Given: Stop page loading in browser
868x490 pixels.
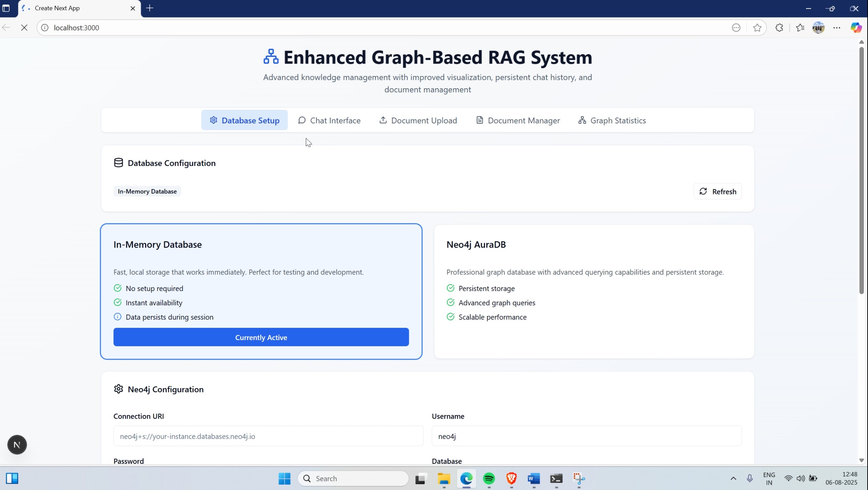Looking at the screenshot, I should [24, 28].
